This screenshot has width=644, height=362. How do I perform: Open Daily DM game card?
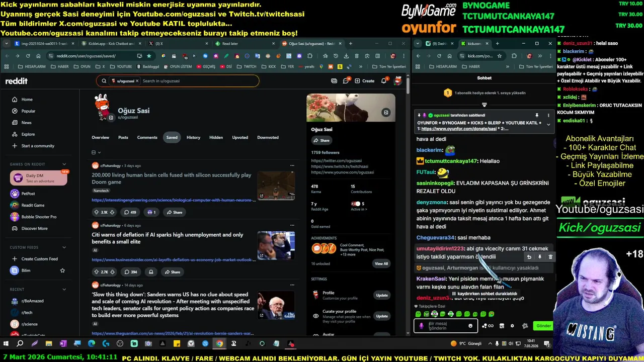point(39,178)
